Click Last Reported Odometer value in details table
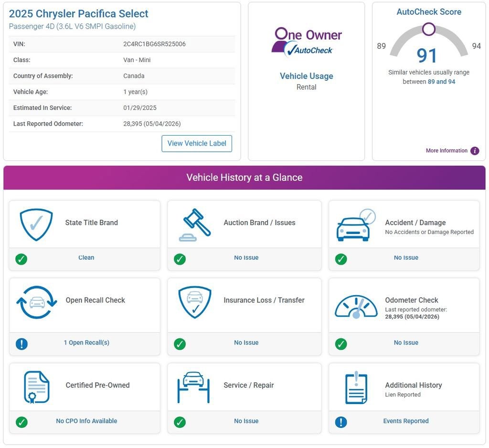 click(152, 124)
